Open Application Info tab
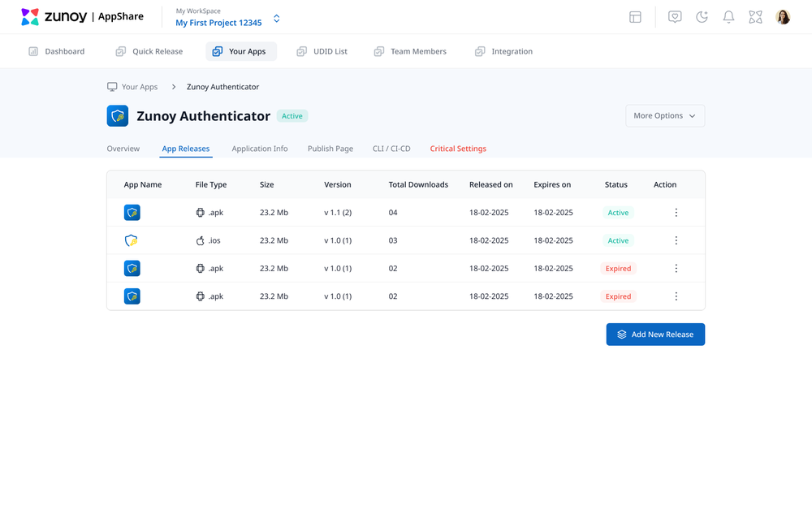Viewport: 812px width, 527px height. (260, 149)
